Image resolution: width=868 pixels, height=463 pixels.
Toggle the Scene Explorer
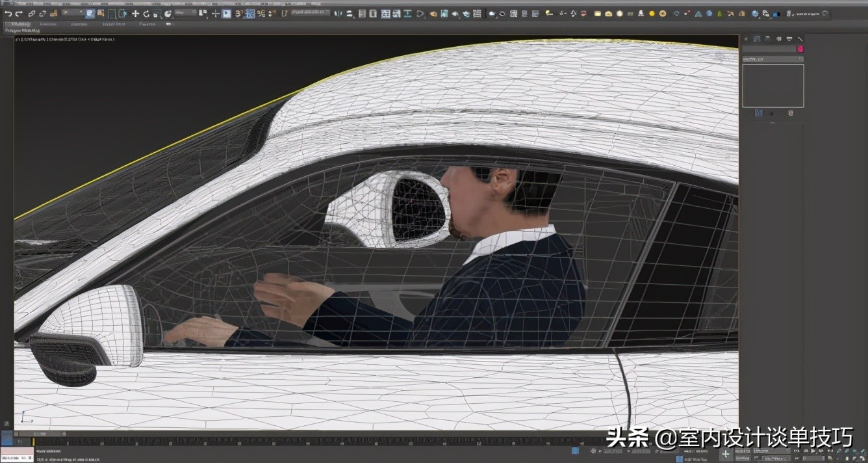[x=362, y=14]
